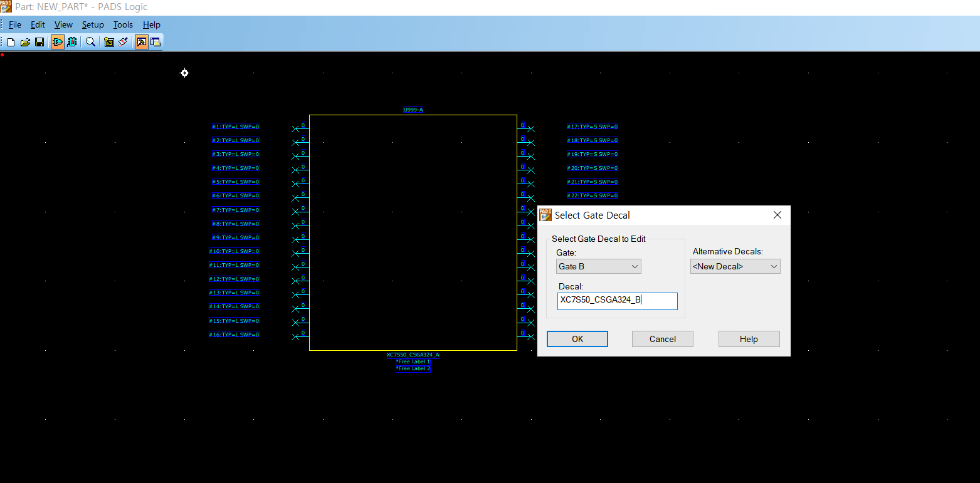The image size is (980, 483).
Task: Select the Free Label 2 text
Action: pyautogui.click(x=413, y=368)
